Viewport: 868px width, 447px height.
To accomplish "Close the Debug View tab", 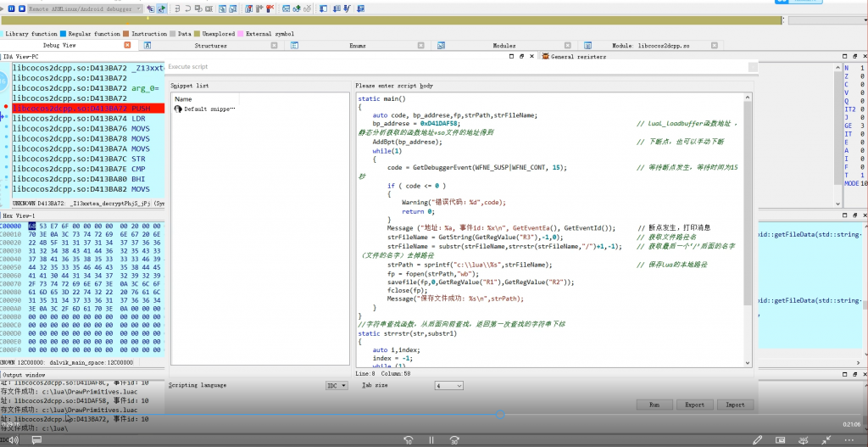I will click(125, 45).
